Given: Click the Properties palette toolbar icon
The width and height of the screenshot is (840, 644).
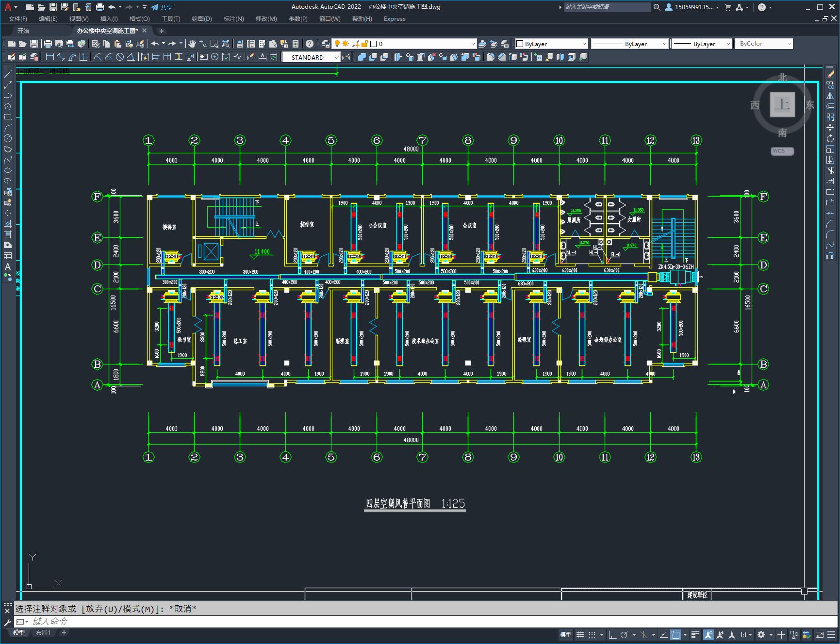Looking at the screenshot, I should pyautogui.click(x=240, y=44).
